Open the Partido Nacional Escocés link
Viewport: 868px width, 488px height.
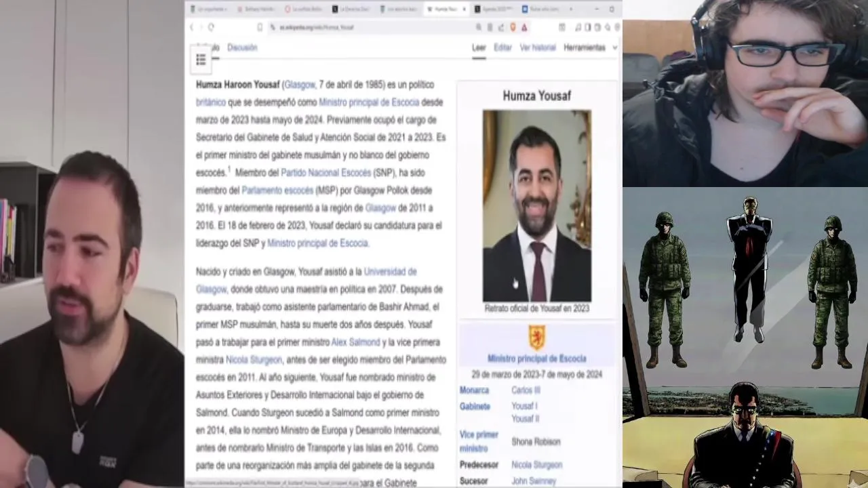[x=326, y=173]
